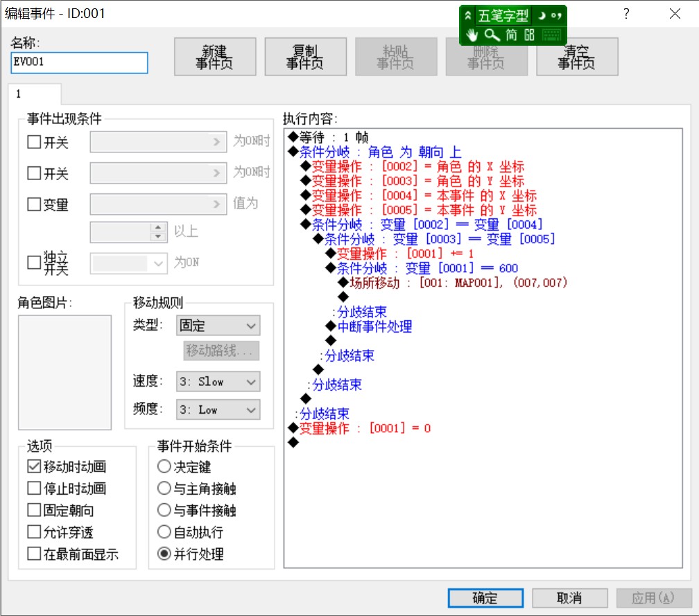Viewport: 699px width, 616px height.
Task: Open the 类型 dropdown showing 固定
Action: pyautogui.click(x=218, y=326)
